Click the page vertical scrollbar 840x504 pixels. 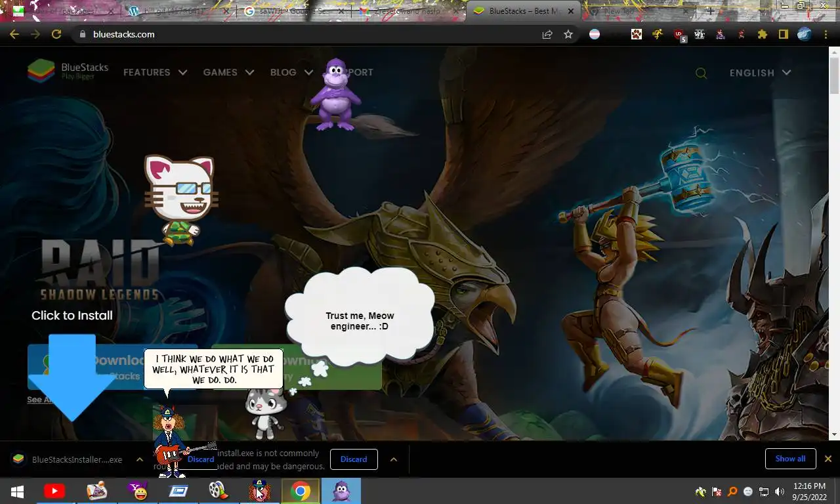click(x=835, y=243)
